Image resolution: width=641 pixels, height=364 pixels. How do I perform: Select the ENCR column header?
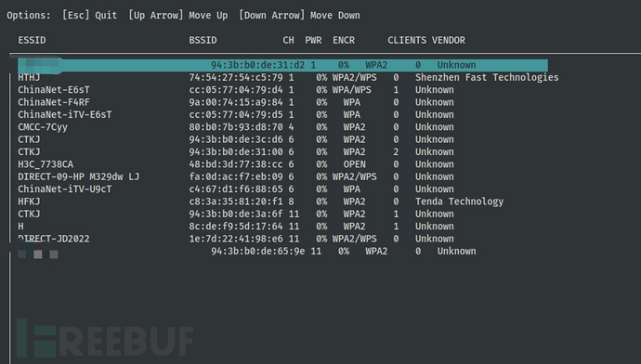[344, 40]
